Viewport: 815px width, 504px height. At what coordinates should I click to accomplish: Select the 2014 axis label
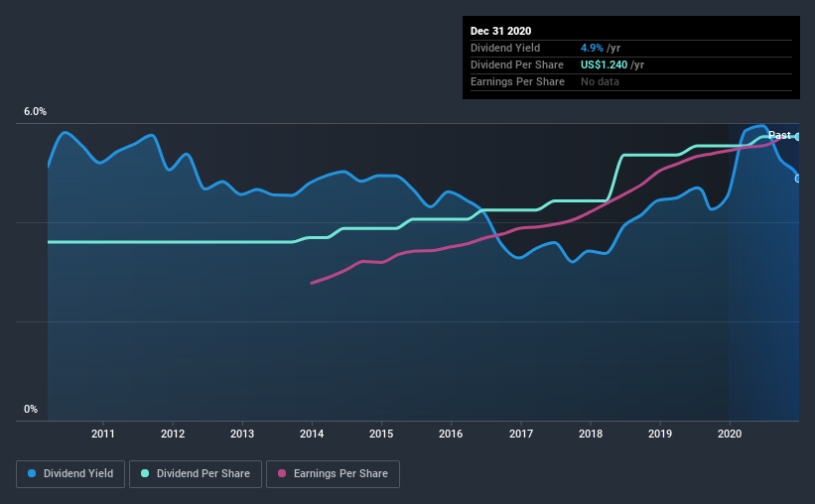(x=312, y=434)
